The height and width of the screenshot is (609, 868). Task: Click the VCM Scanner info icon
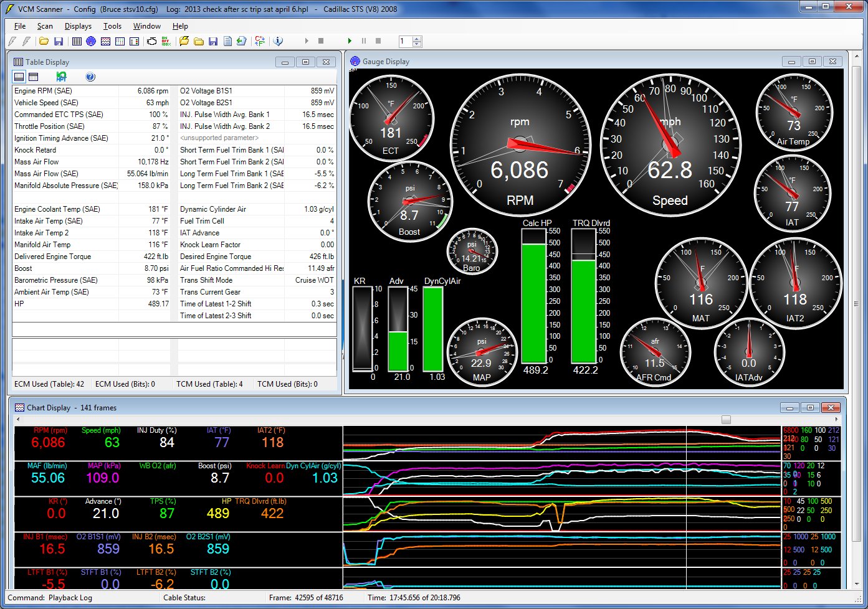278,41
